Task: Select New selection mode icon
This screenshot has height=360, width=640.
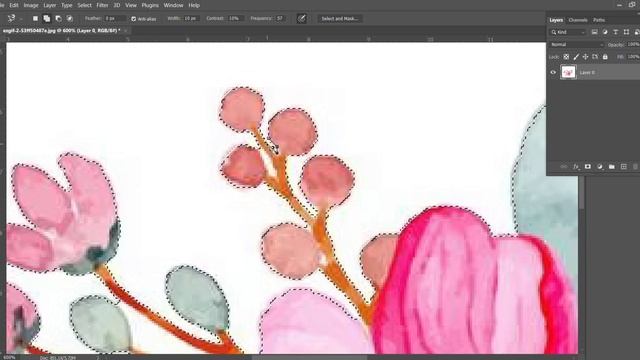Action: click(x=36, y=18)
